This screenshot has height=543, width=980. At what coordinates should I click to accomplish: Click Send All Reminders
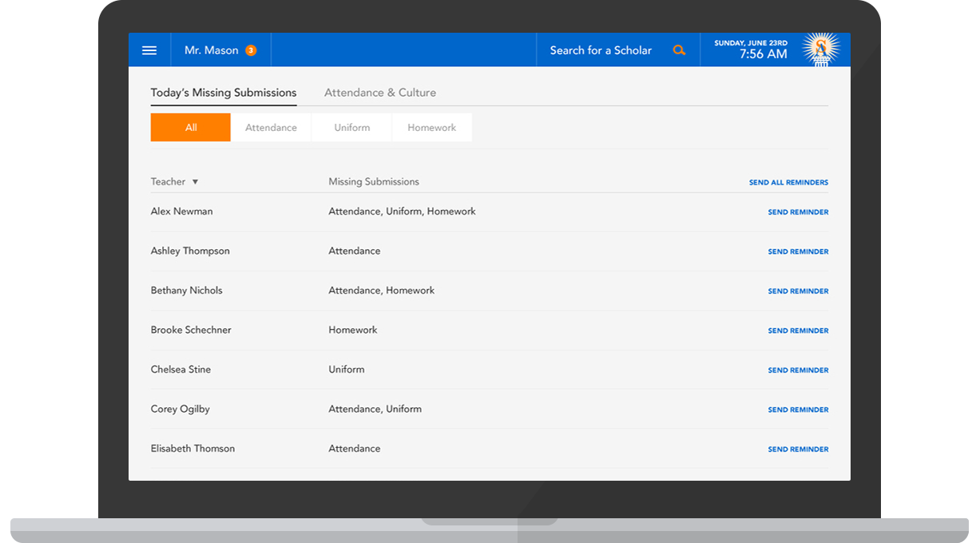tap(788, 183)
